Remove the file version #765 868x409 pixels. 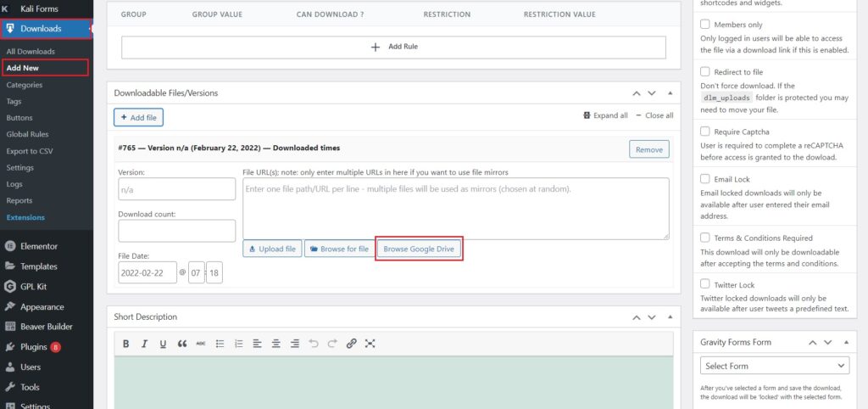[648, 149]
